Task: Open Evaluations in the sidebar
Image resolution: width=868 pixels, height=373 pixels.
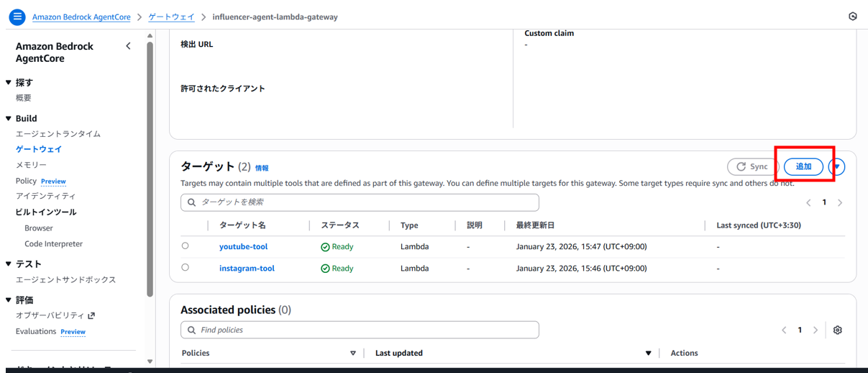Action: click(x=36, y=331)
